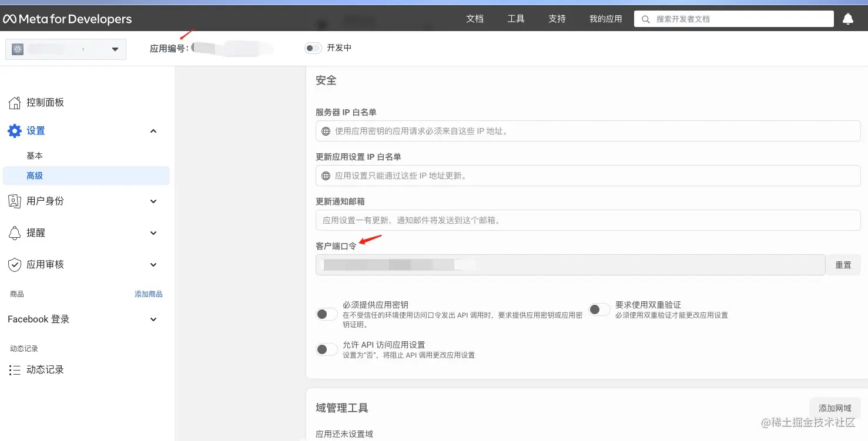Open 动态记录 via its list icon
This screenshot has height=441, width=868.
pyautogui.click(x=15, y=370)
